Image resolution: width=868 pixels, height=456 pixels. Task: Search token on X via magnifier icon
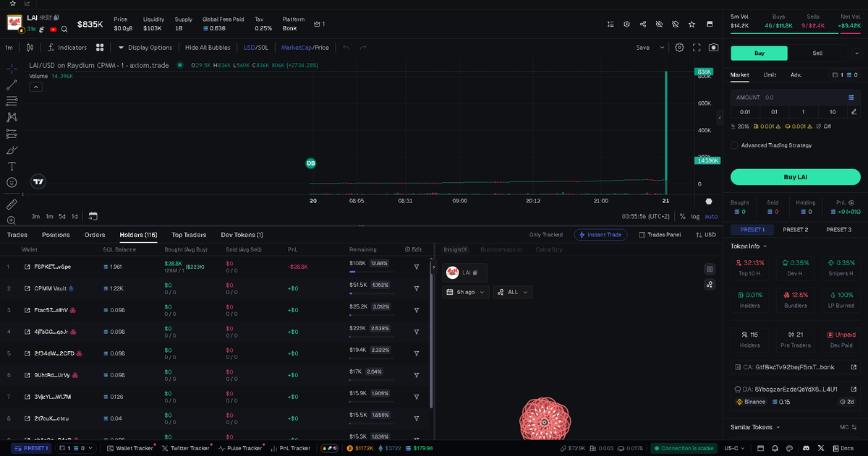(64, 29)
